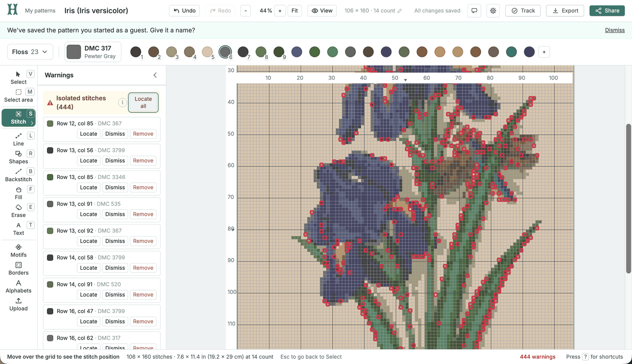Image resolution: width=632 pixels, height=364 pixels.
Task: Choose the Select area tool
Action: pos(19,96)
